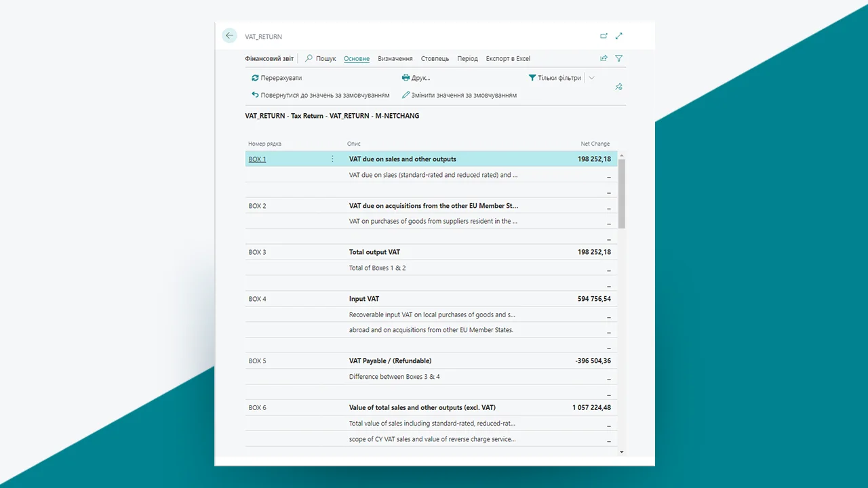Click Експорт в Excel
Screen dimensions: 868x488
tap(508, 58)
